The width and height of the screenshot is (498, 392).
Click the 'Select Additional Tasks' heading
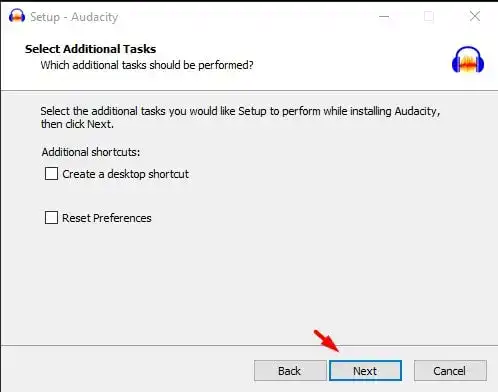tap(90, 49)
